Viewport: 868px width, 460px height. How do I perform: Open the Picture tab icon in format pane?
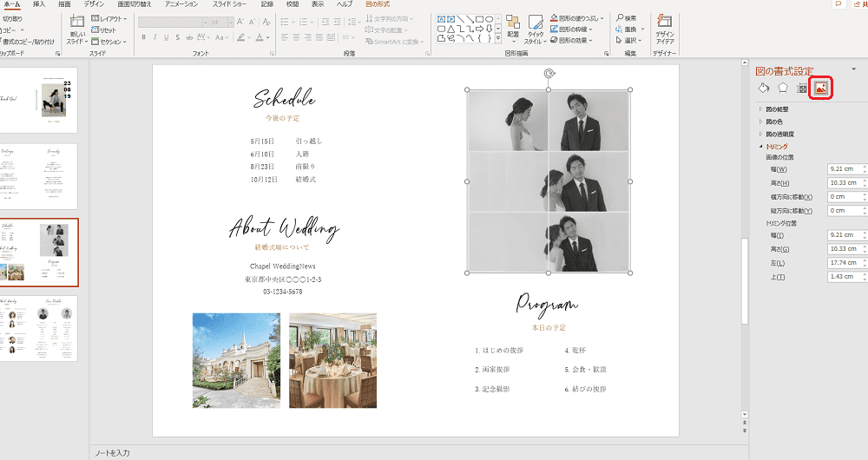(x=821, y=87)
